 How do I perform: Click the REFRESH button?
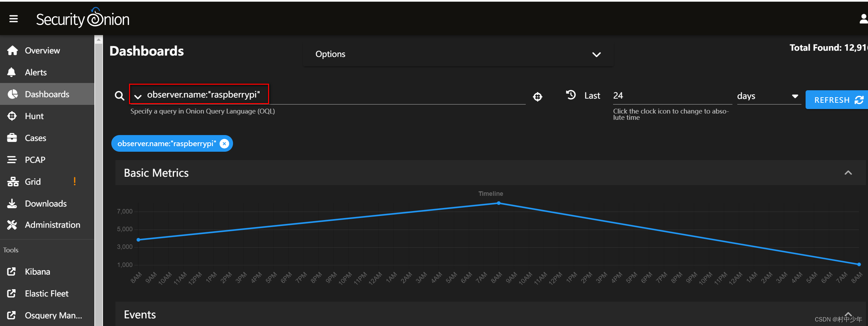pos(836,100)
